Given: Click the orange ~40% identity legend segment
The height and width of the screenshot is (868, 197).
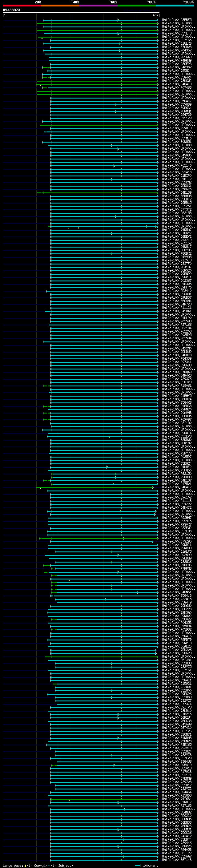Looking at the screenshot, I should [60, 6].
